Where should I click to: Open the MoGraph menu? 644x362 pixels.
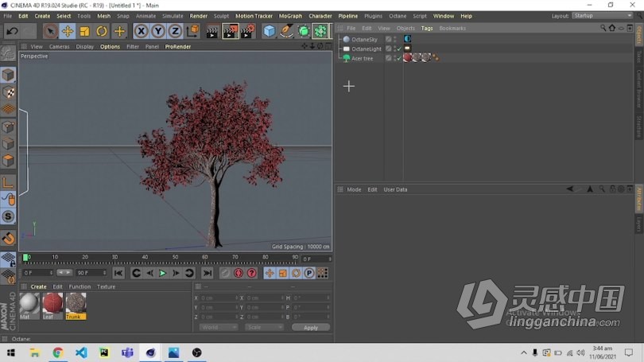(290, 16)
